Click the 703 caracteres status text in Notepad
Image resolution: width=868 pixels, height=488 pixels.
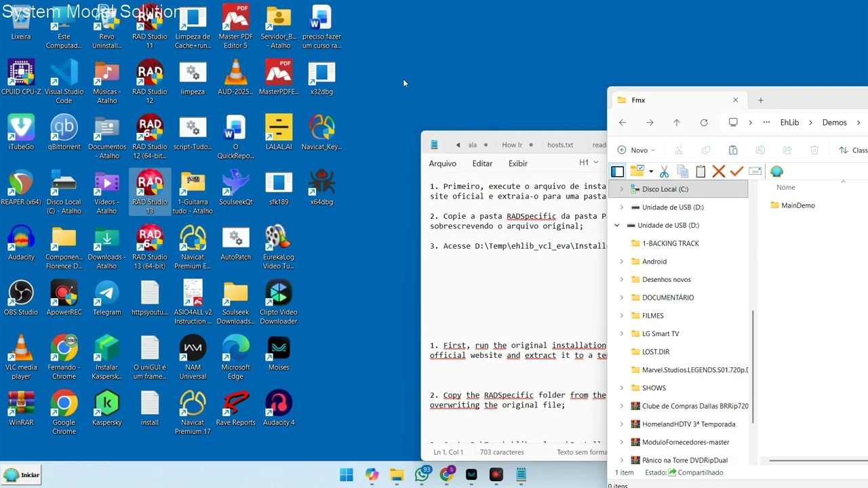pyautogui.click(x=502, y=452)
